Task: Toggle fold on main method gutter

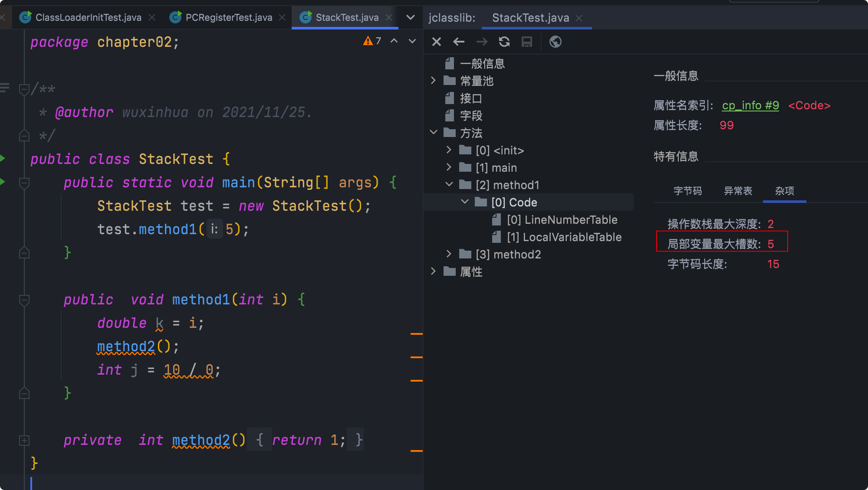Action: (x=24, y=183)
